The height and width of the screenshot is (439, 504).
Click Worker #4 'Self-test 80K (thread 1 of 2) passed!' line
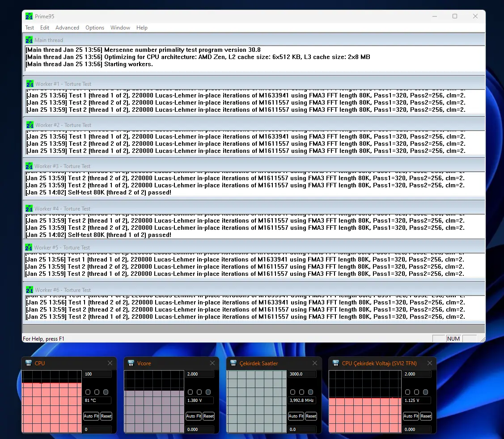point(98,235)
